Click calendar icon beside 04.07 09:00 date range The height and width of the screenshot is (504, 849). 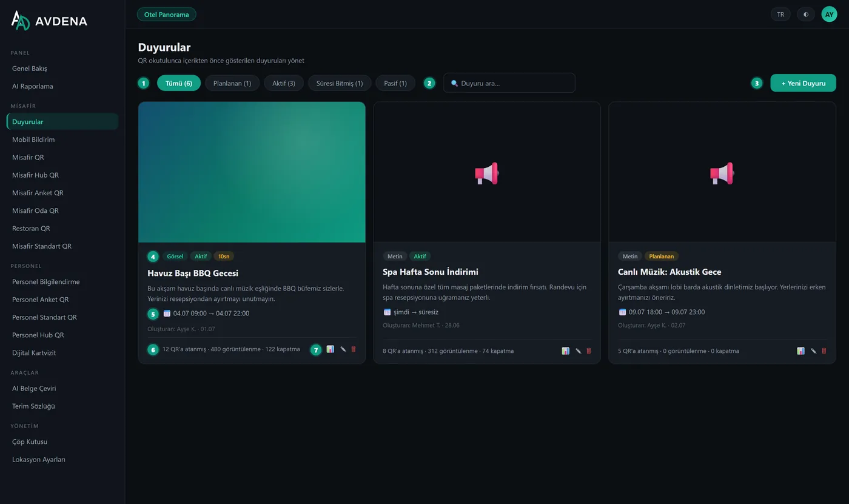pyautogui.click(x=167, y=314)
